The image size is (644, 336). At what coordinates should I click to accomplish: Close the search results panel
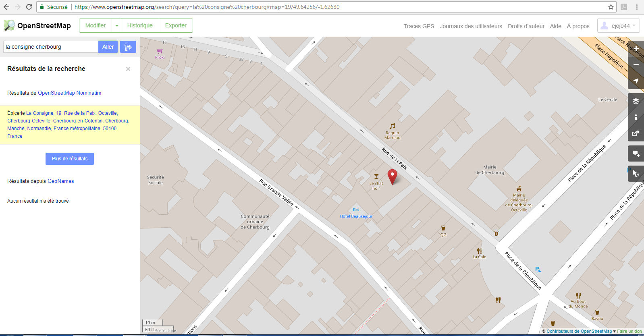[128, 69]
